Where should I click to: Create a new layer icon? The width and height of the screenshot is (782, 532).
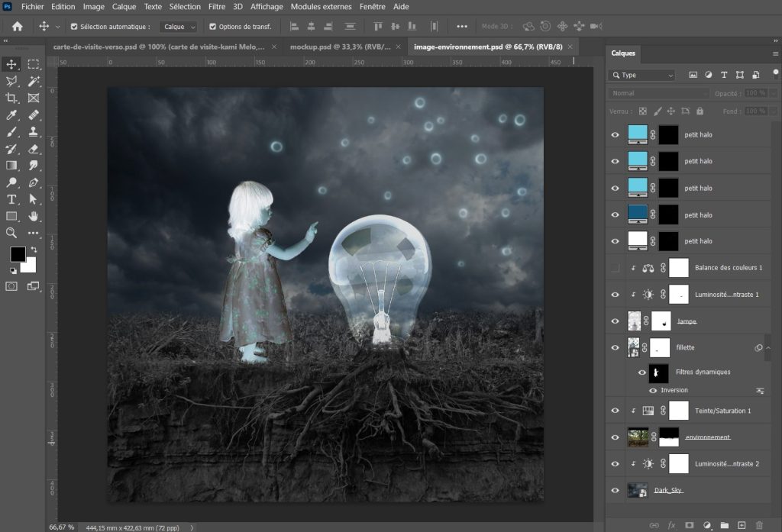tap(742, 525)
